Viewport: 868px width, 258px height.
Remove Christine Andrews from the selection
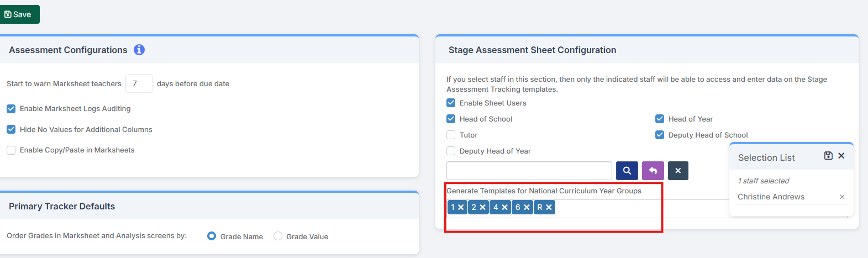click(x=842, y=197)
